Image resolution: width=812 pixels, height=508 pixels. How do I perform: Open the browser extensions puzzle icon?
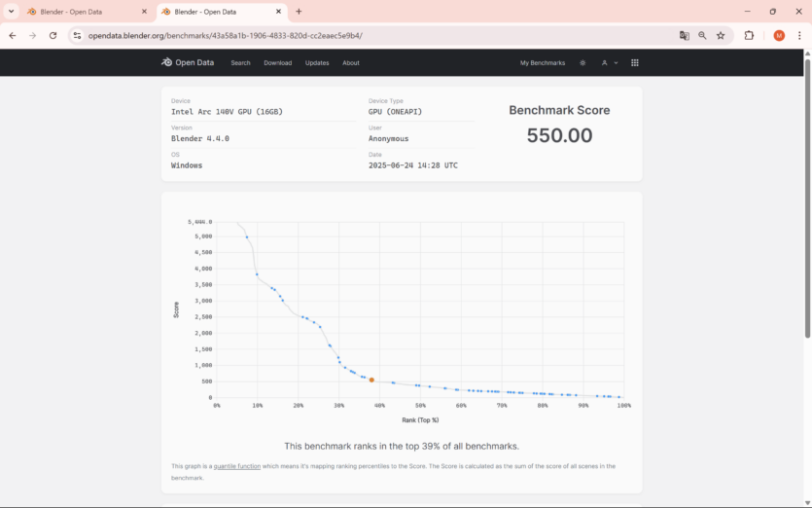pos(749,36)
